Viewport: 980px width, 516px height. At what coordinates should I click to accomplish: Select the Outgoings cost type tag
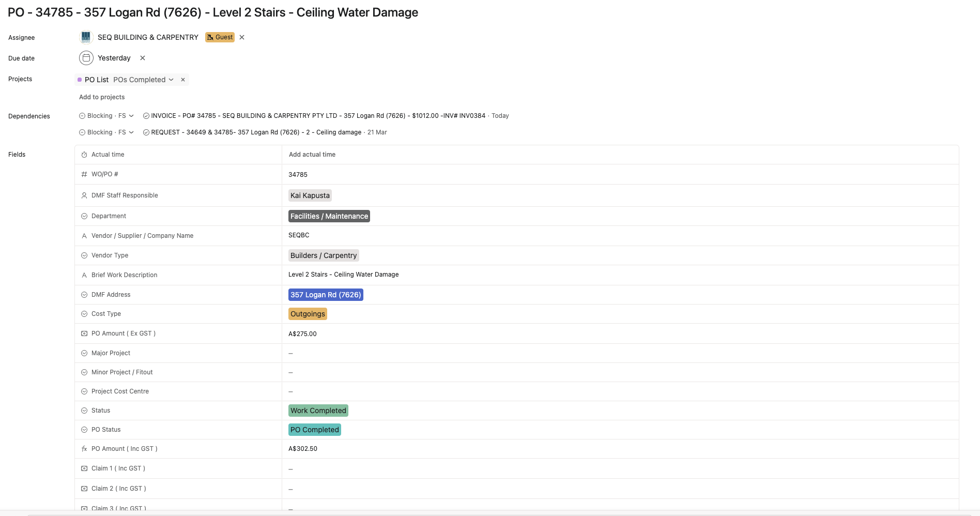pyautogui.click(x=308, y=314)
